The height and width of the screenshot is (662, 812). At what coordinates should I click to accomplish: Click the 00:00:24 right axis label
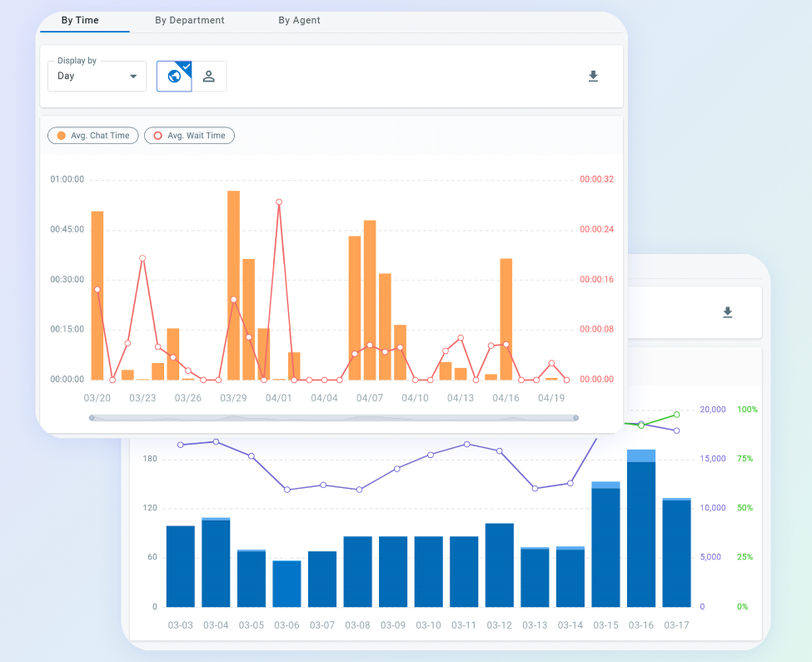click(596, 229)
